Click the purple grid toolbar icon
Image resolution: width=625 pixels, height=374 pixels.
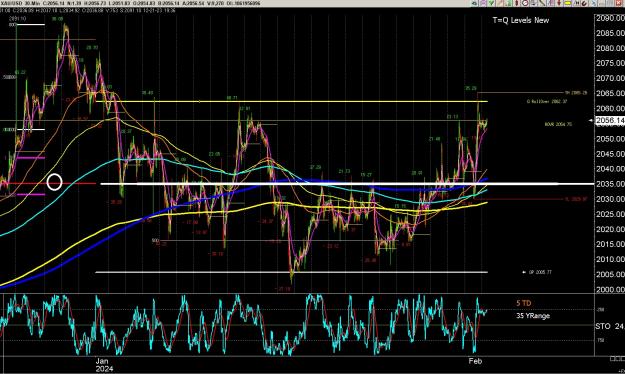tap(483, 3)
